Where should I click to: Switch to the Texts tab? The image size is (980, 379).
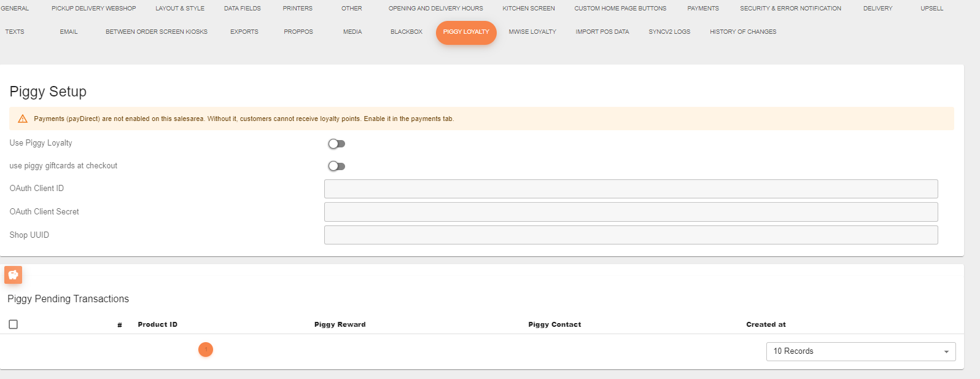coord(15,32)
